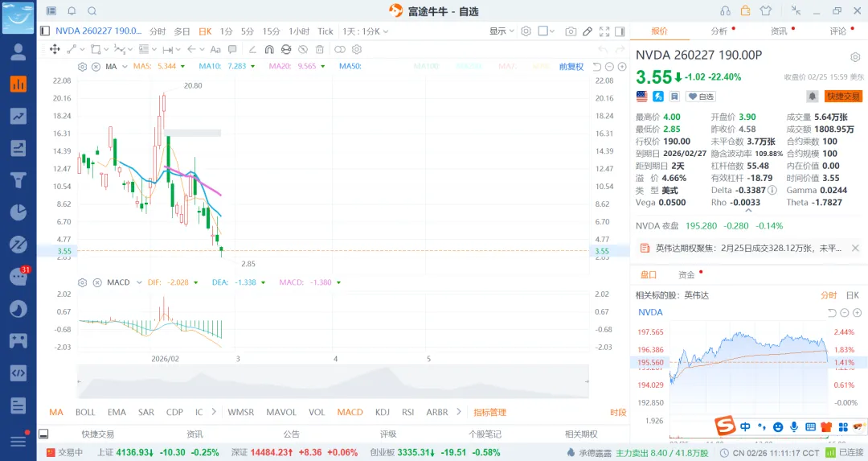Expand the chart layout square dropdown

pos(547,31)
